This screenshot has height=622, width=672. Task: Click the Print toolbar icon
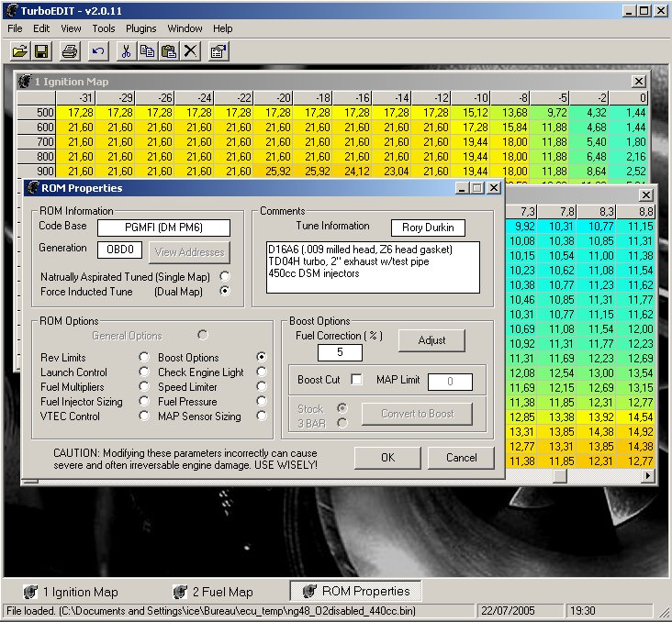[70, 51]
